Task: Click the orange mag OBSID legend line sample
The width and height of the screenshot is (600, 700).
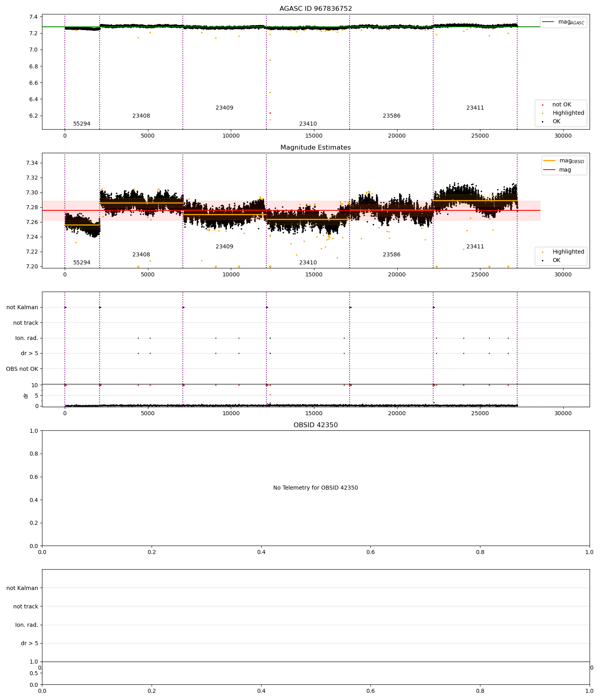Action: (x=550, y=161)
